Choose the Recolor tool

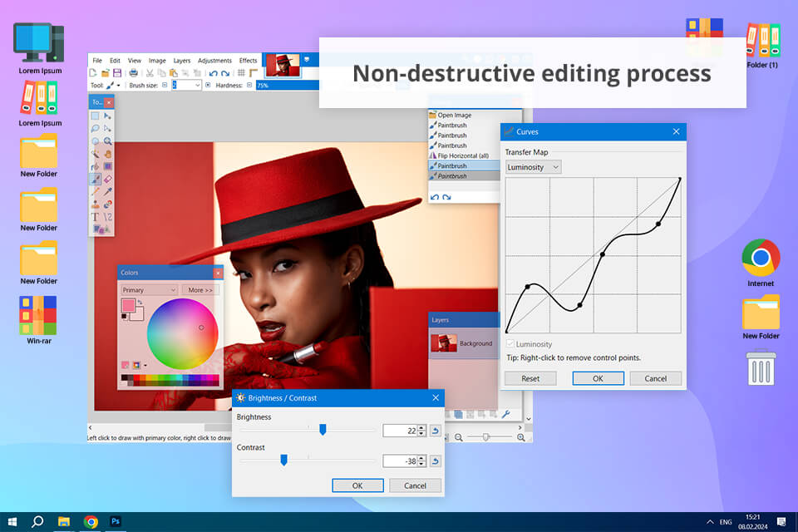pyautogui.click(x=107, y=204)
